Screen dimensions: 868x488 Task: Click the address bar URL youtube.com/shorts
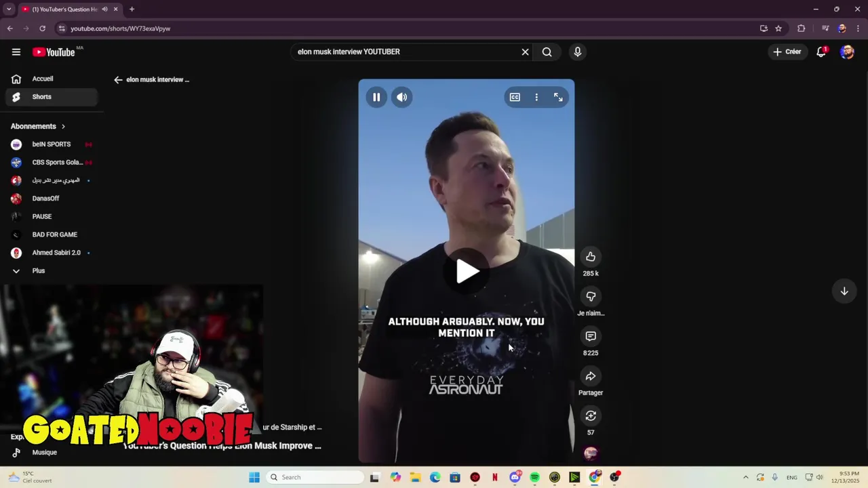coord(121,28)
